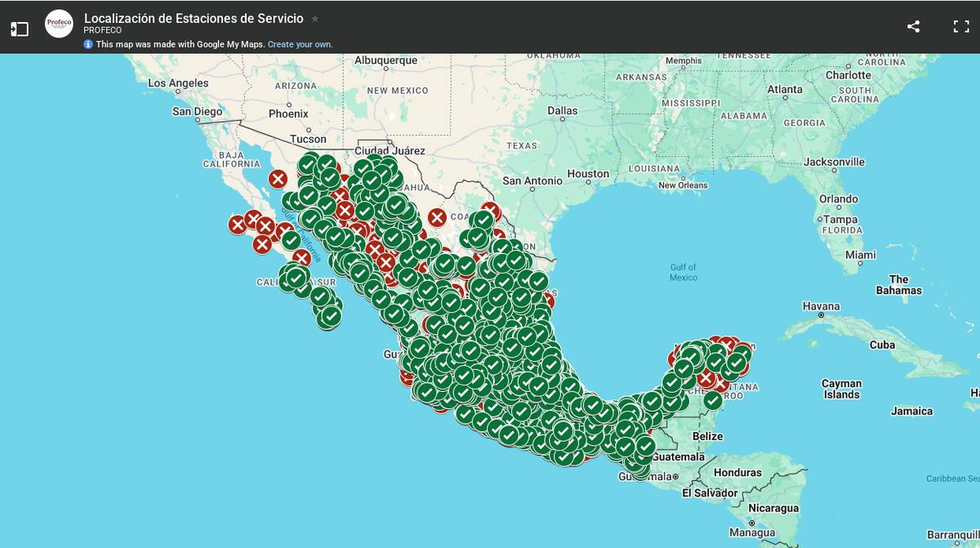Click the westernmost red X marker off Baja California
The height and width of the screenshot is (548, 980).
(238, 225)
